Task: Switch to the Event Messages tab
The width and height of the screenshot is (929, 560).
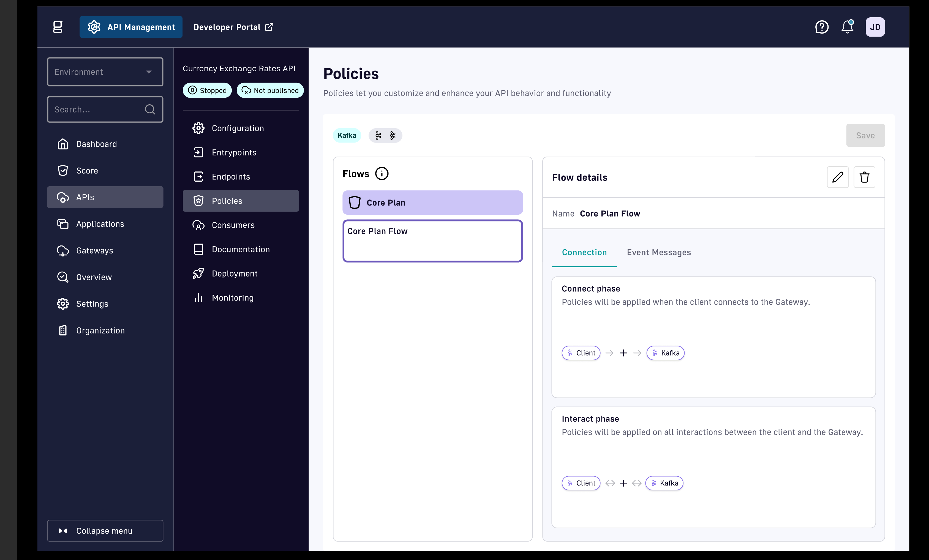Action: [659, 253]
